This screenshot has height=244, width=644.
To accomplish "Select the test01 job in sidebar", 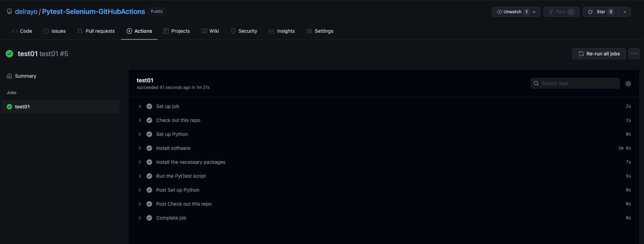I will tap(60, 107).
